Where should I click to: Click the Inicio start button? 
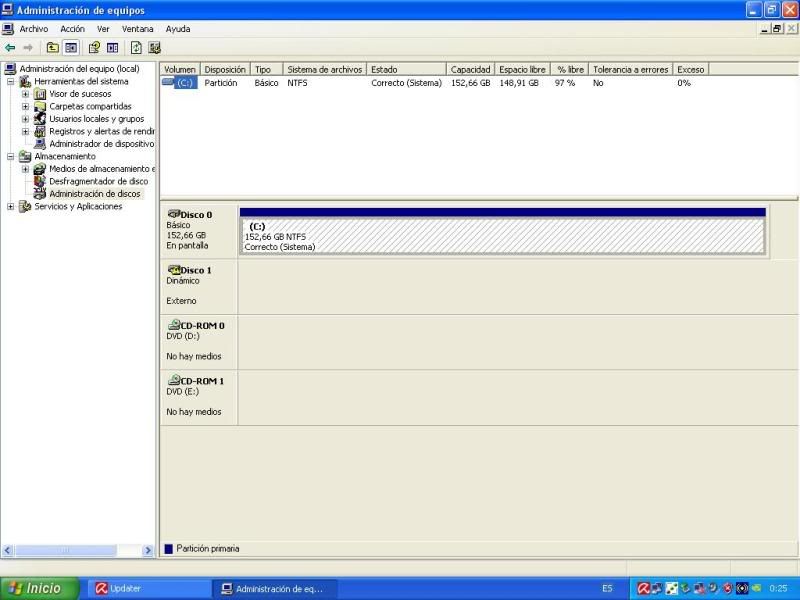pyautogui.click(x=39, y=589)
